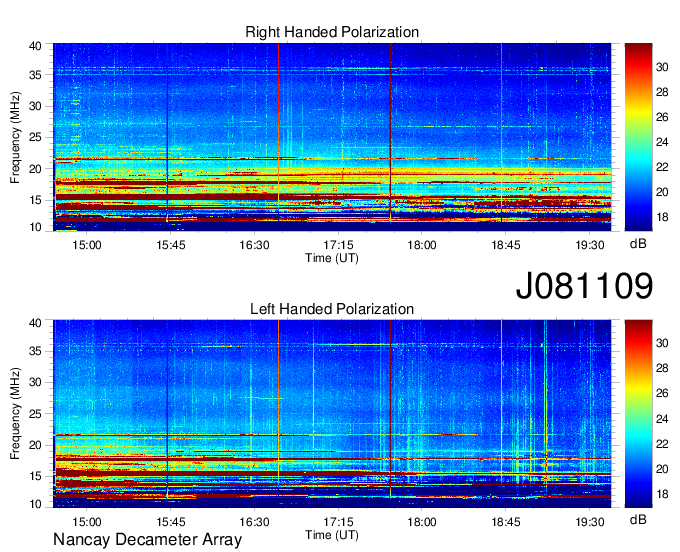The image size is (680, 552).
Task: Click Time (UT) label under Left Handed plot
Action: 332,535
